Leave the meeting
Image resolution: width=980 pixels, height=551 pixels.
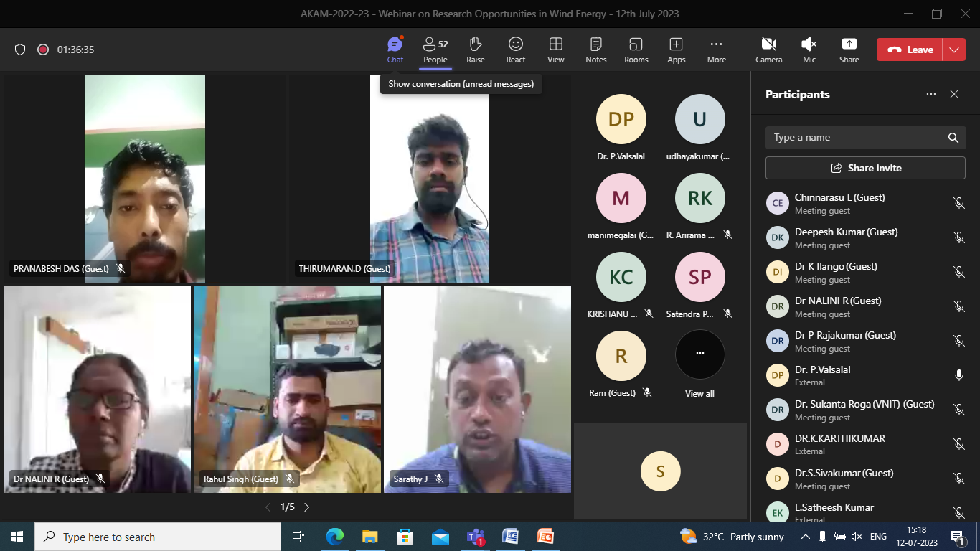(x=910, y=50)
